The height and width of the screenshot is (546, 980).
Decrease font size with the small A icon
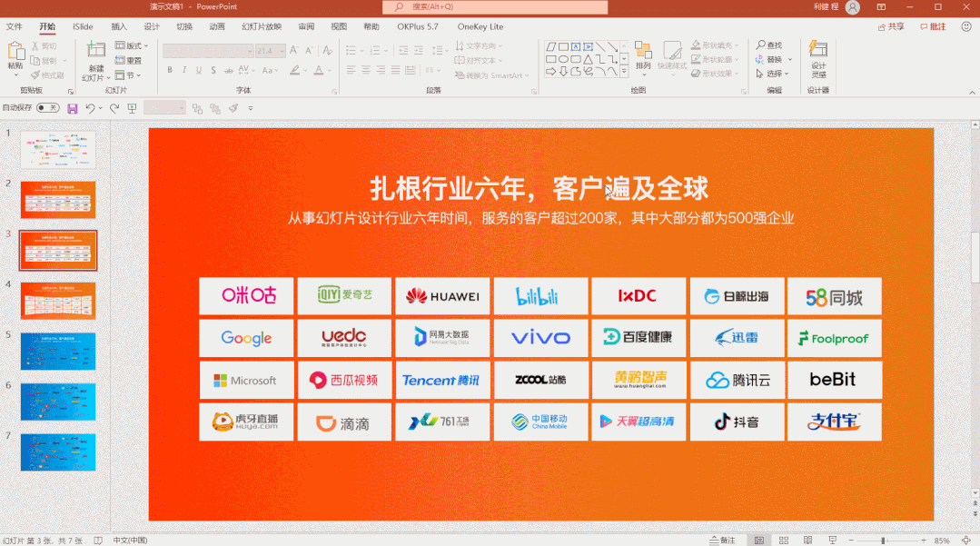coord(309,51)
